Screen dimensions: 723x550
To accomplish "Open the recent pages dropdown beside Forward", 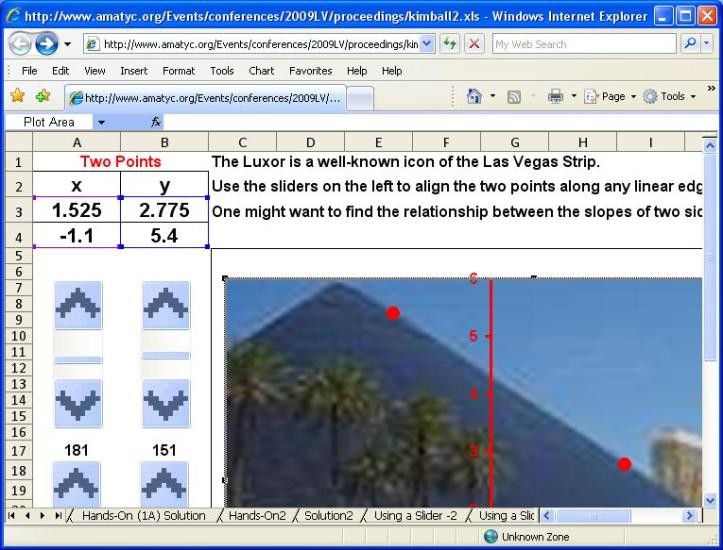I will coord(67,45).
